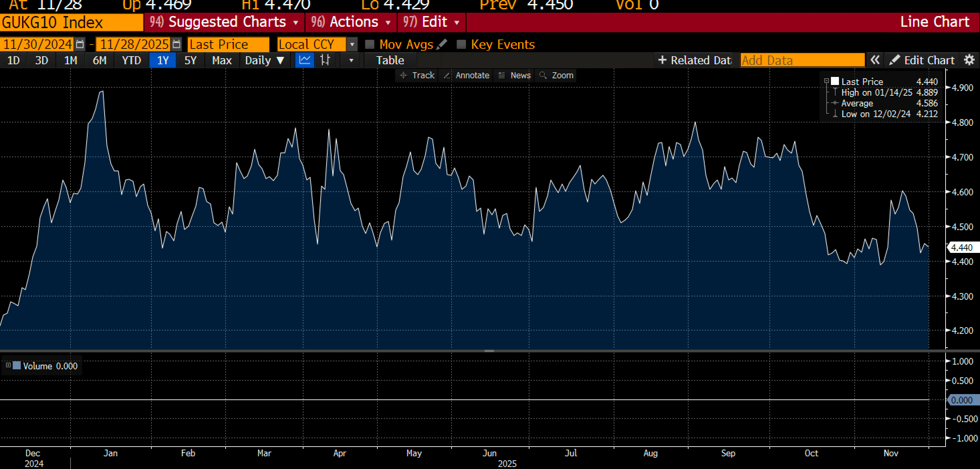
Task: Collapse panel with double chevron icon
Action: [875, 60]
